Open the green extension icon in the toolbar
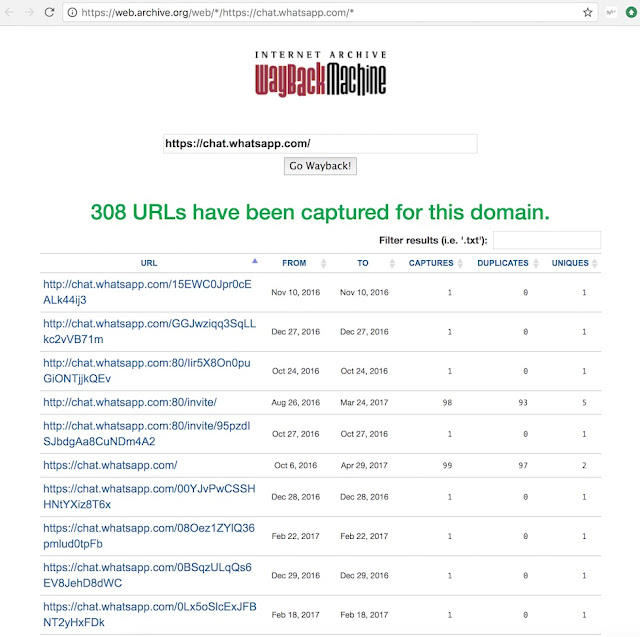This screenshot has width=640, height=637. pos(631,13)
